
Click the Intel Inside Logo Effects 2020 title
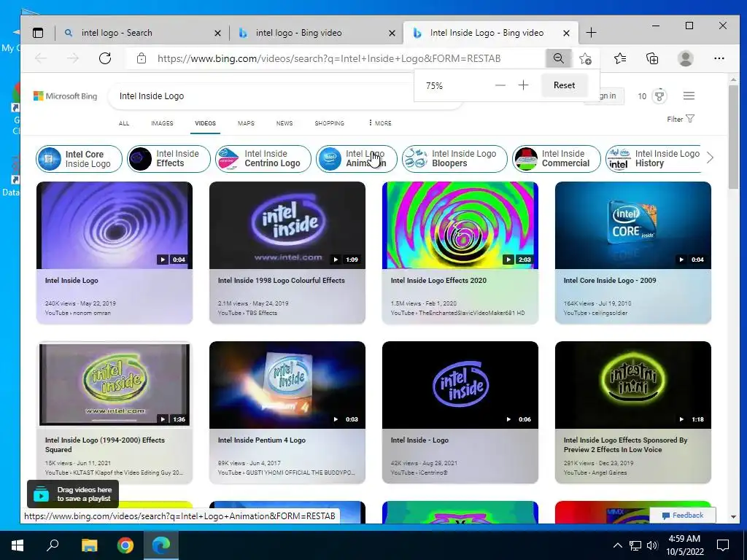[x=438, y=281]
